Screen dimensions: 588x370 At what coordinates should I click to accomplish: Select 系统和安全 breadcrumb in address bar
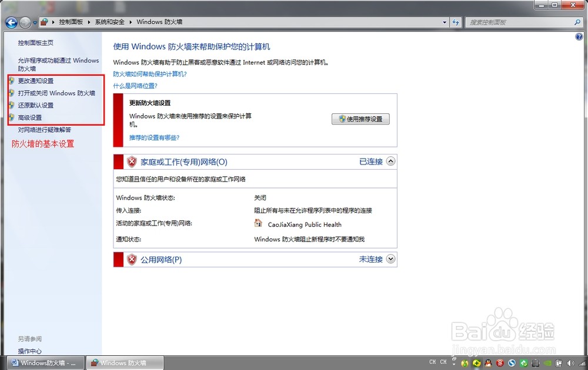[109, 22]
